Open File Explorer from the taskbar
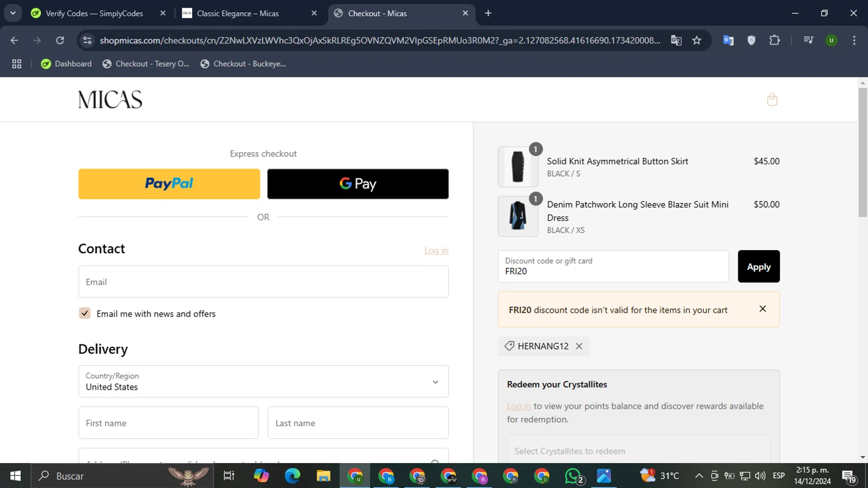This screenshot has width=868, height=488. (x=323, y=476)
